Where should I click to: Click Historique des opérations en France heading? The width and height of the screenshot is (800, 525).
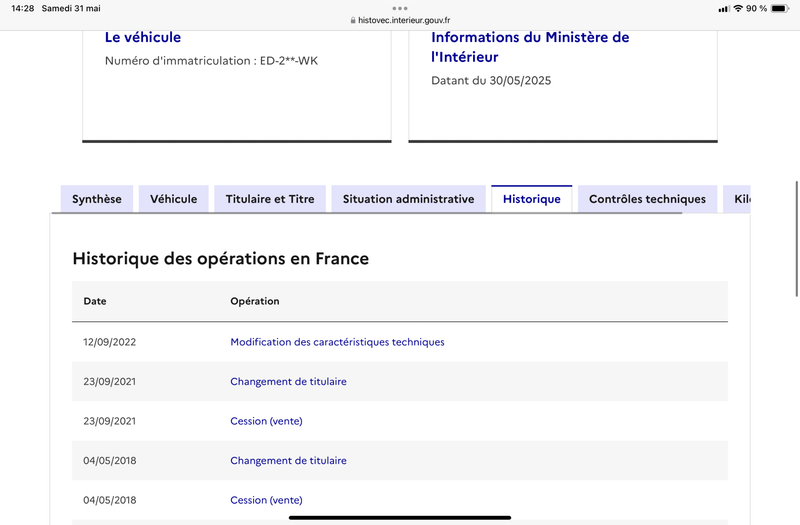(220, 259)
